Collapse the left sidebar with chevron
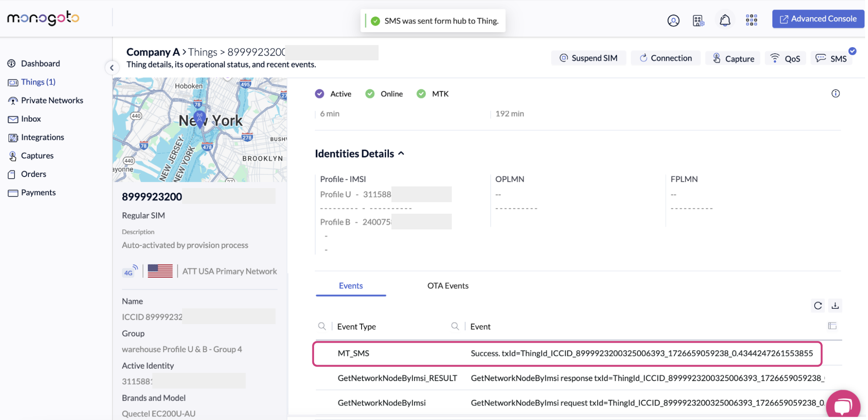 112,68
